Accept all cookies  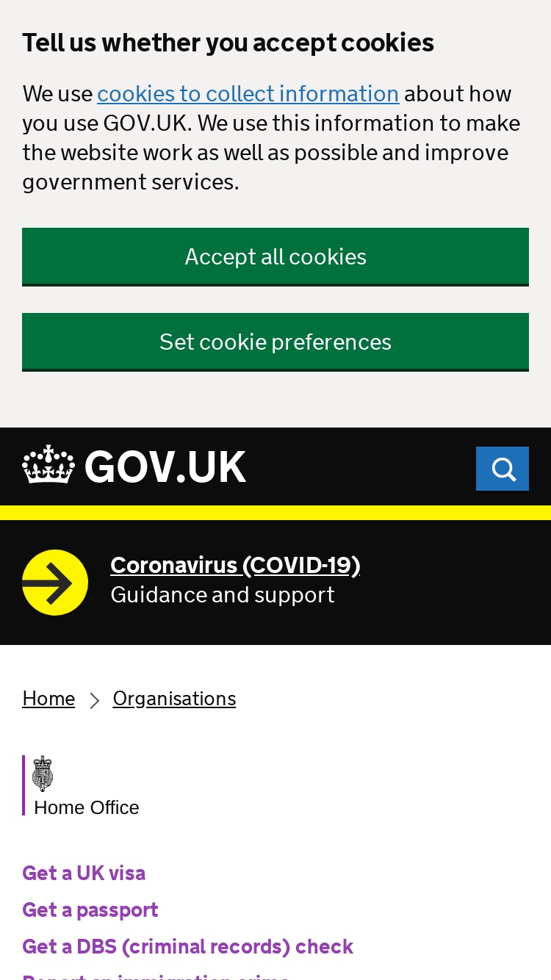click(275, 256)
